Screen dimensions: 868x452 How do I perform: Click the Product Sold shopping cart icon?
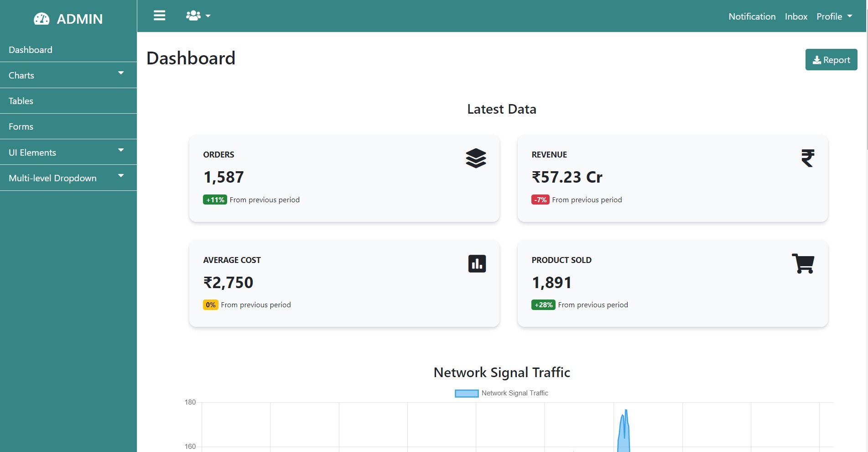[803, 263]
